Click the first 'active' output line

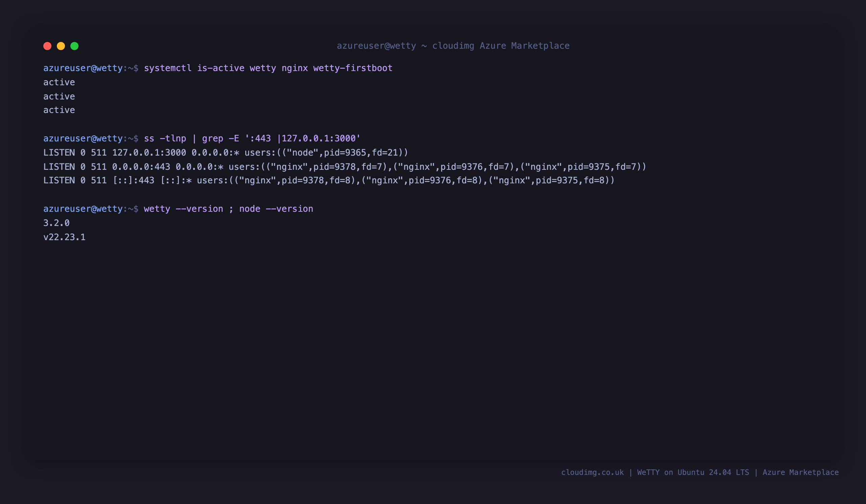coord(59,82)
